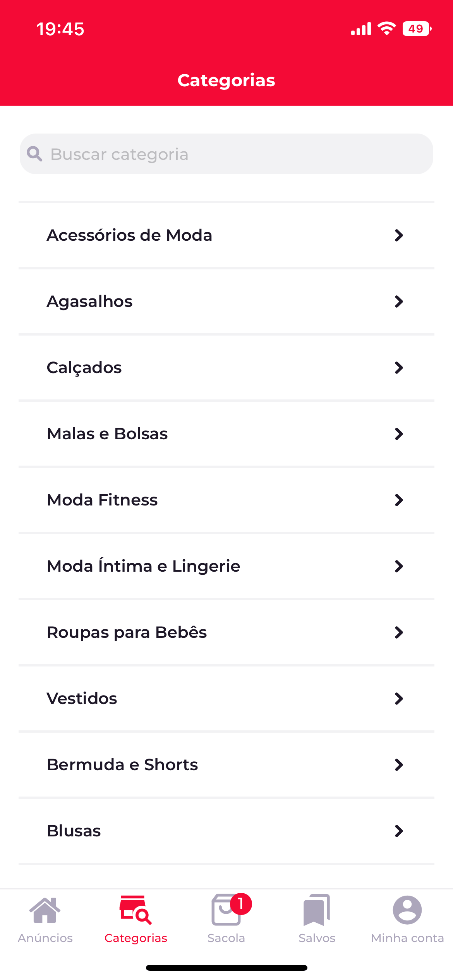Open the Salvos bookmark icon
The height and width of the screenshot is (980, 453).
click(317, 910)
